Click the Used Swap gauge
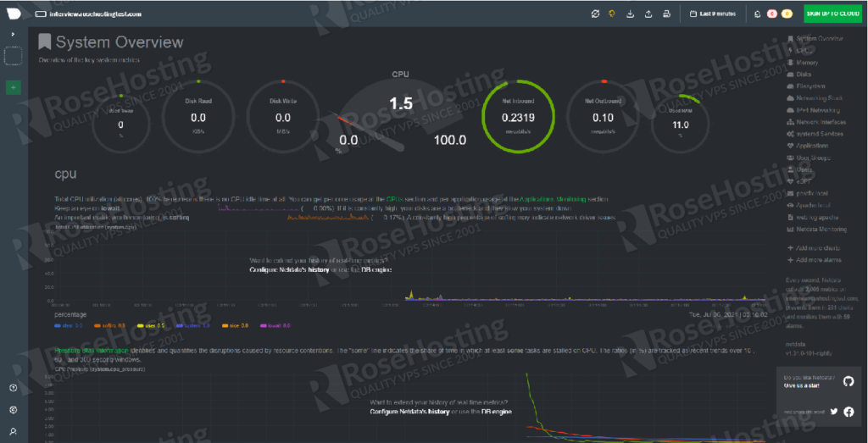Image resolution: width=868 pixels, height=443 pixels. pyautogui.click(x=120, y=123)
